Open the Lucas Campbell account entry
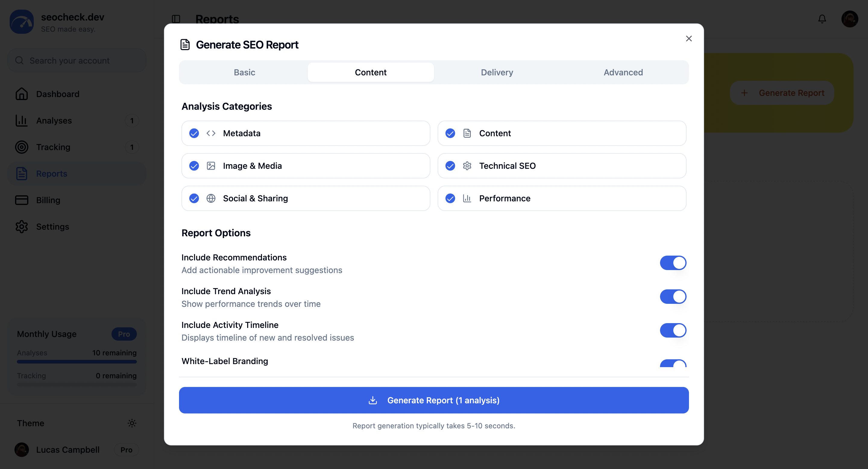This screenshot has height=469, width=868. [x=77, y=450]
